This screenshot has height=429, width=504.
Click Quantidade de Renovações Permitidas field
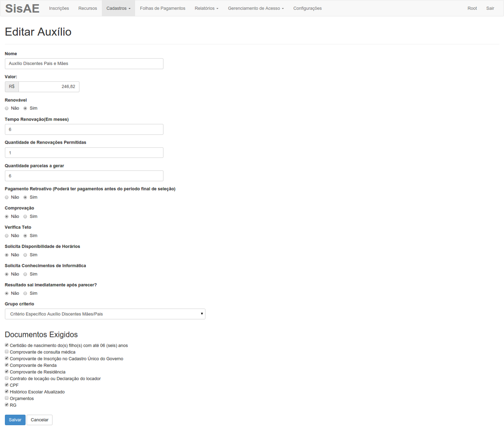point(84,153)
